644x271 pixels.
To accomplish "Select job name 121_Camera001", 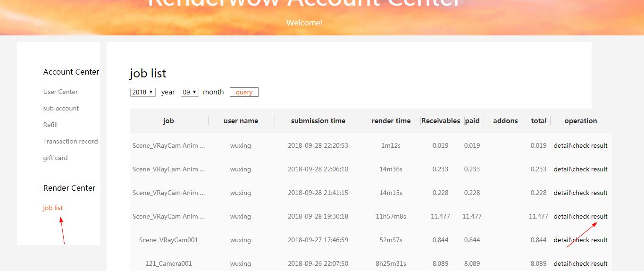I will tap(168, 263).
